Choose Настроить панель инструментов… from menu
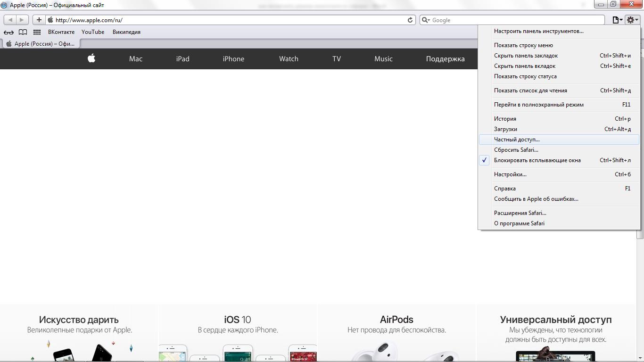The image size is (644, 362). [x=559, y=31]
